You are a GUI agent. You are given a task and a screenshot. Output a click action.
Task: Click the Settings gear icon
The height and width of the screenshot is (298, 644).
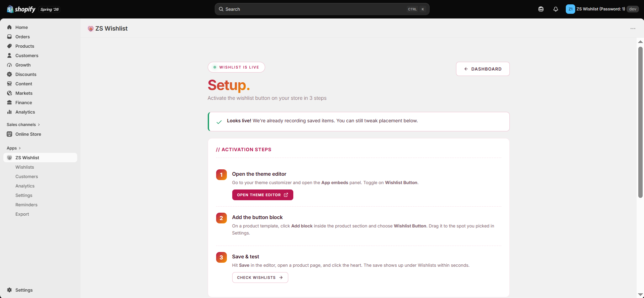pyautogui.click(x=9, y=290)
